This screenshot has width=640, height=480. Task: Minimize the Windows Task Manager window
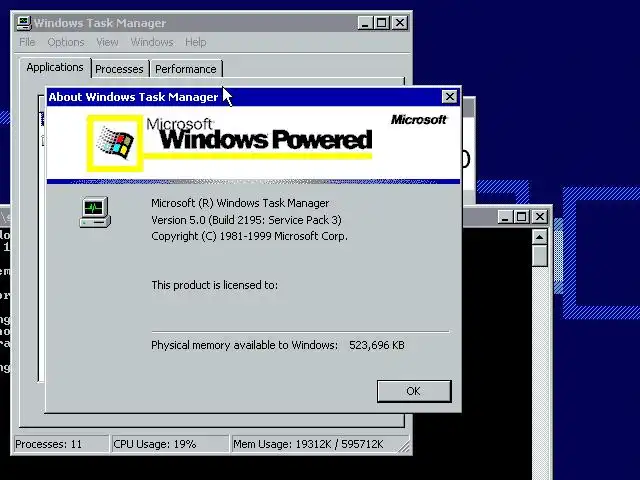pyautogui.click(x=365, y=23)
